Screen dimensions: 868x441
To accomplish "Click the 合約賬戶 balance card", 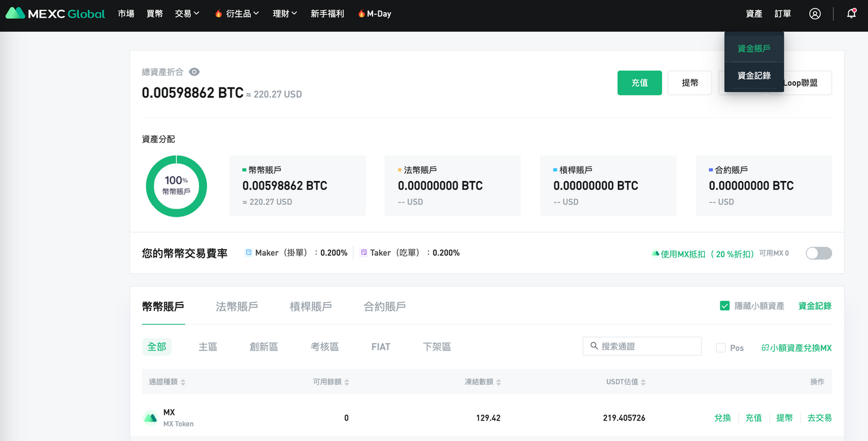I will (x=764, y=186).
